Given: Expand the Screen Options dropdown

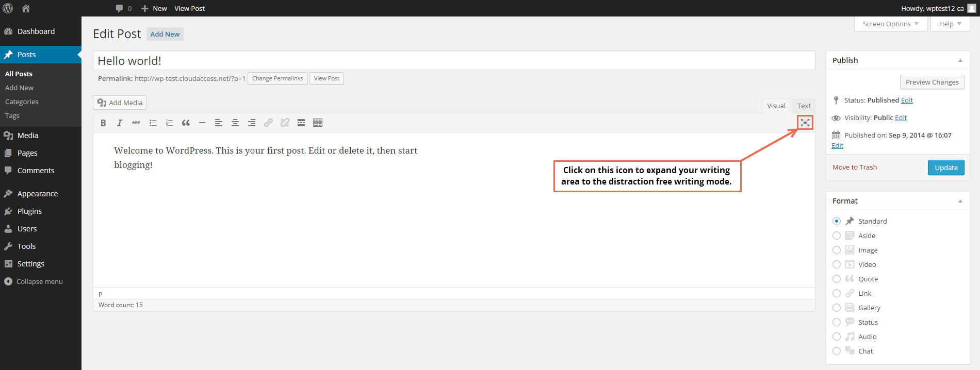Looking at the screenshot, I should tap(890, 24).
